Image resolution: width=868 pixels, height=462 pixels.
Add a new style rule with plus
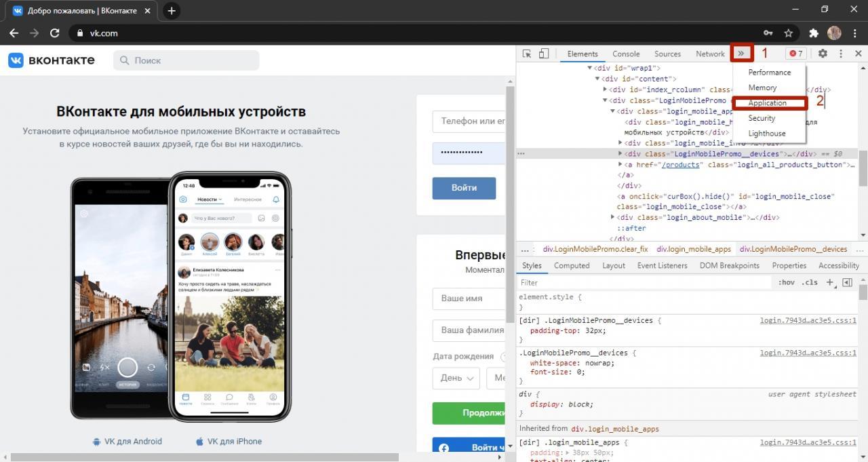(829, 282)
